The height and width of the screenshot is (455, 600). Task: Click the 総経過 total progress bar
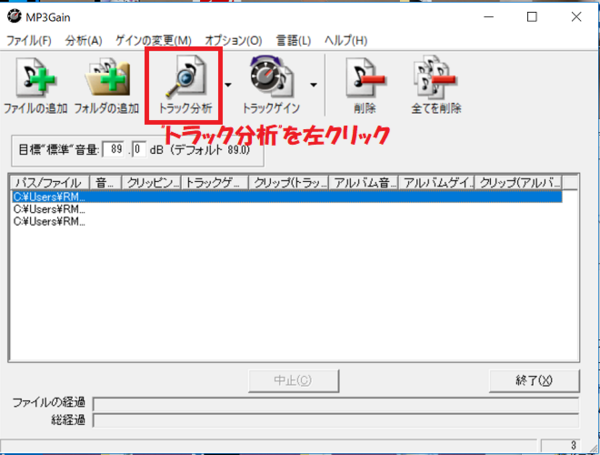[336, 421]
